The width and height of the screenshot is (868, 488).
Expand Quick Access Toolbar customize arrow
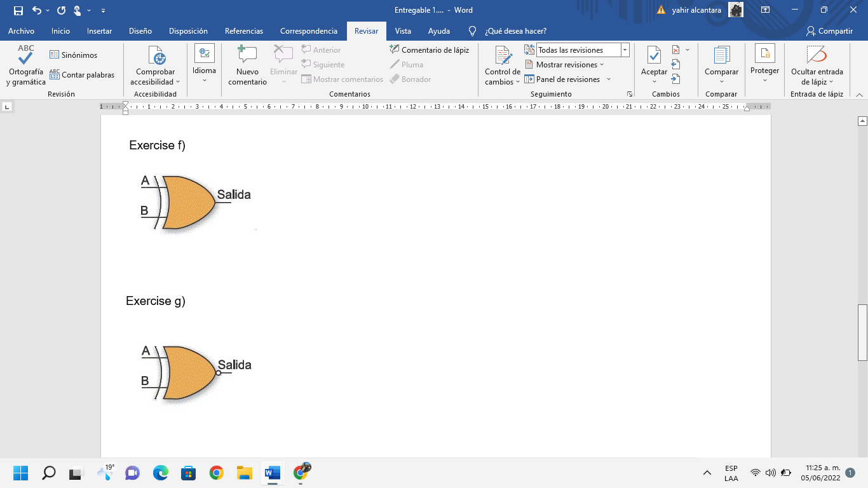(x=103, y=10)
